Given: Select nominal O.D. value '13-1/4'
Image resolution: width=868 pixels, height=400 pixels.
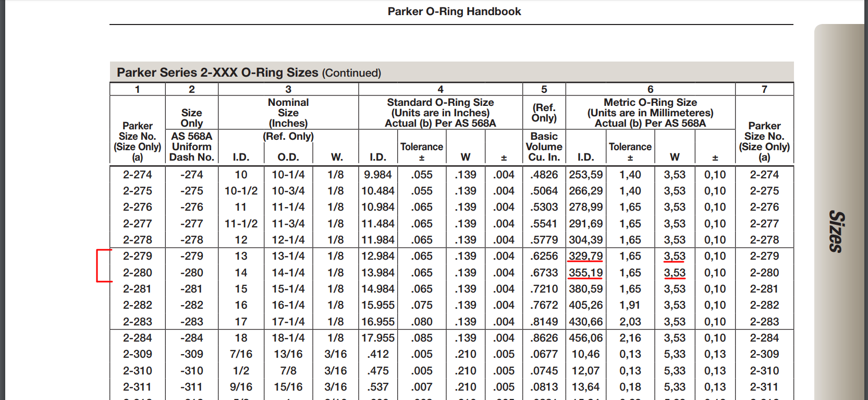Looking at the screenshot, I should click(288, 256).
